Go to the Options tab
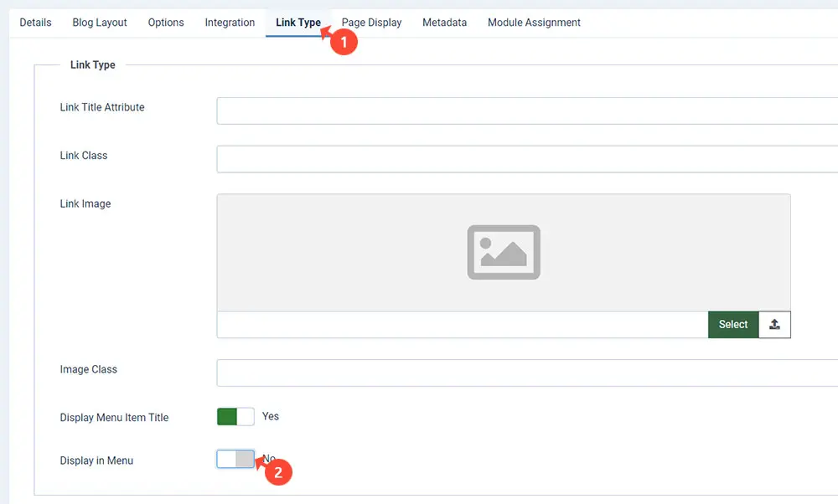This screenshot has width=838, height=504. point(166,23)
